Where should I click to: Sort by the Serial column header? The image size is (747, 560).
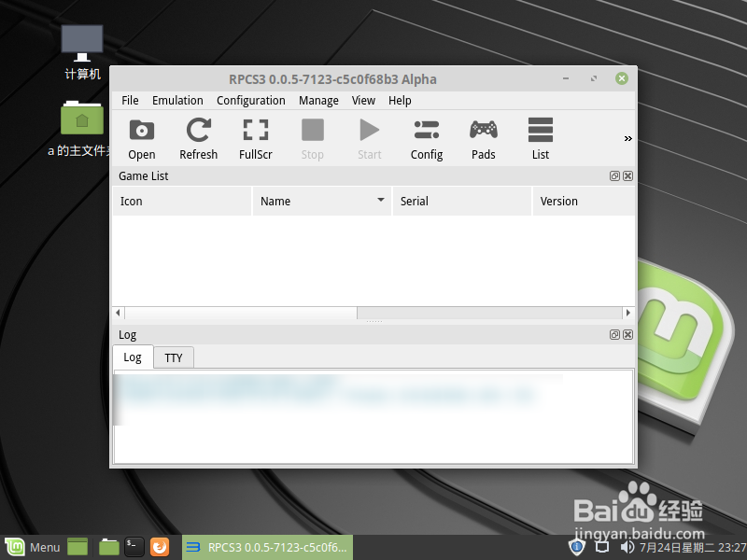pos(461,201)
